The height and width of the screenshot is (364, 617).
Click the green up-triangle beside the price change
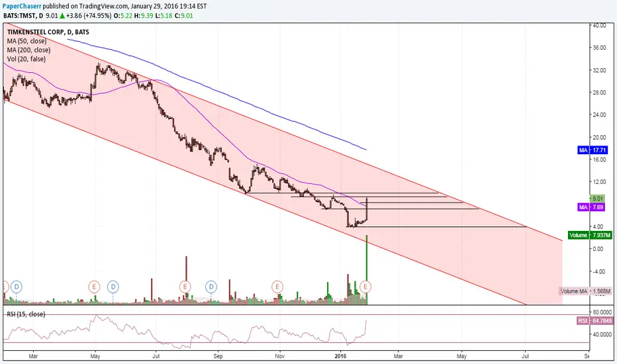point(62,16)
